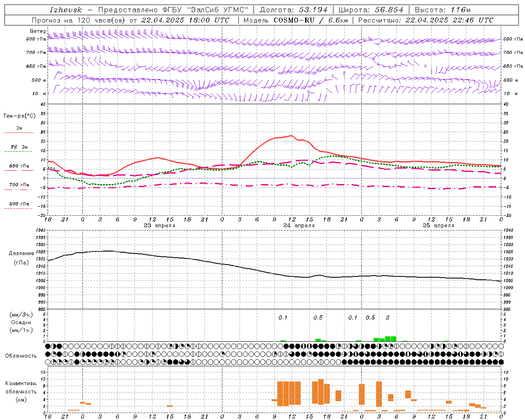The image size is (525, 420).
Task: Select the "Осадки" precipitation label
Action: tap(21, 322)
